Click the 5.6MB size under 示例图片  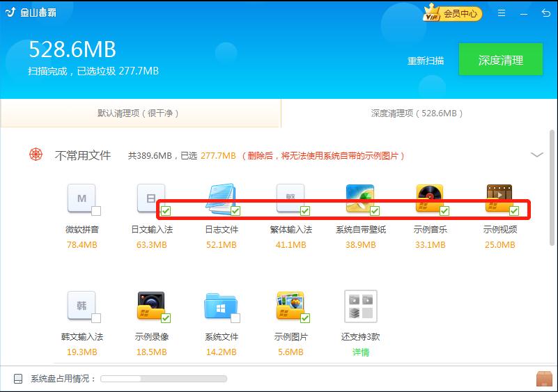click(290, 352)
